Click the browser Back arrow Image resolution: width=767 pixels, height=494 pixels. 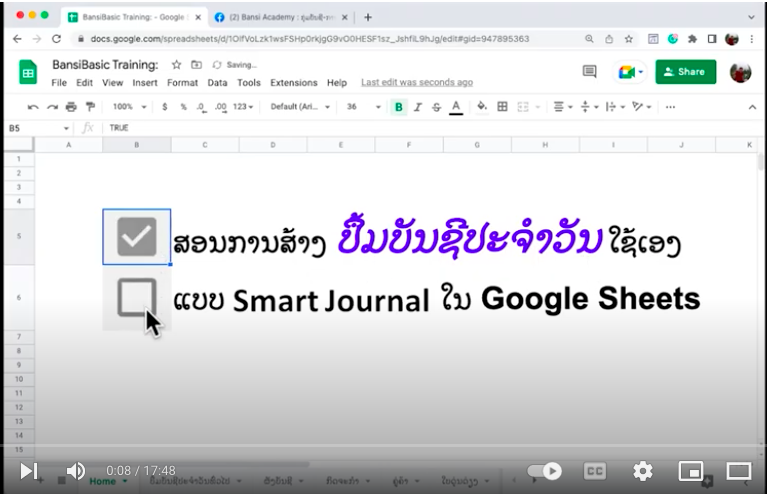[x=17, y=39]
